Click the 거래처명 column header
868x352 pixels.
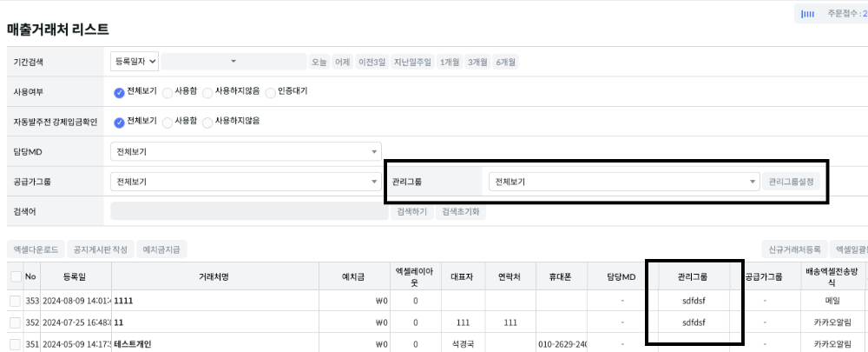point(214,276)
